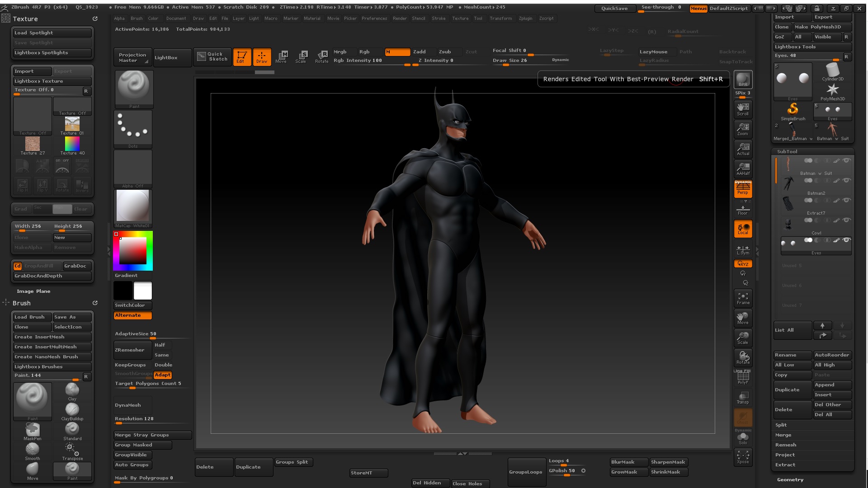868x488 pixels.
Task: Select the Scale transform tool in top shelf
Action: pos(302,57)
